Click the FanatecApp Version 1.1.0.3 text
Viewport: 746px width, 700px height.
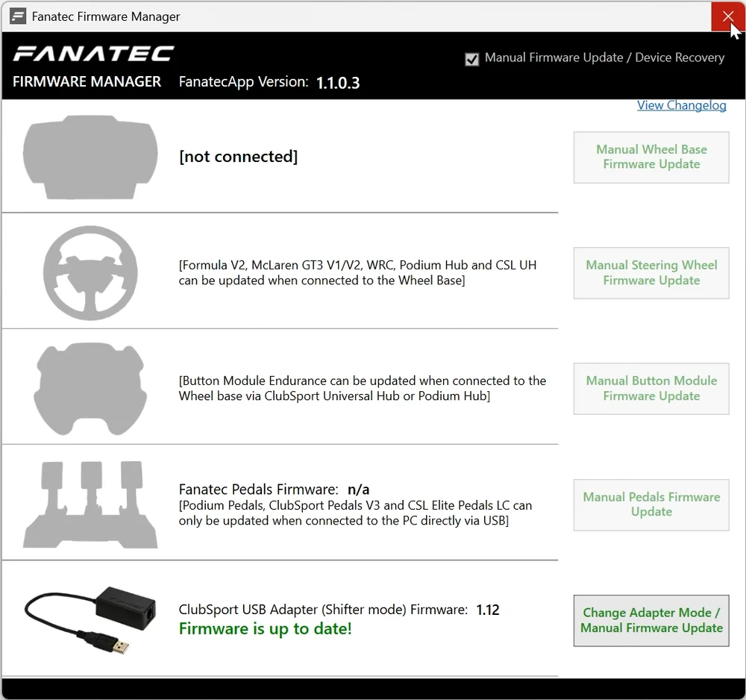point(269,82)
